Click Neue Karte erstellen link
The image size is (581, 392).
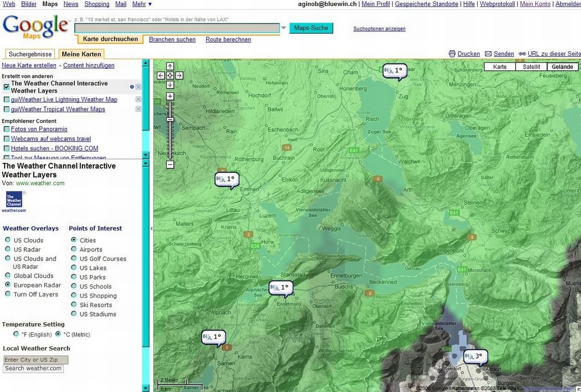pyautogui.click(x=29, y=65)
